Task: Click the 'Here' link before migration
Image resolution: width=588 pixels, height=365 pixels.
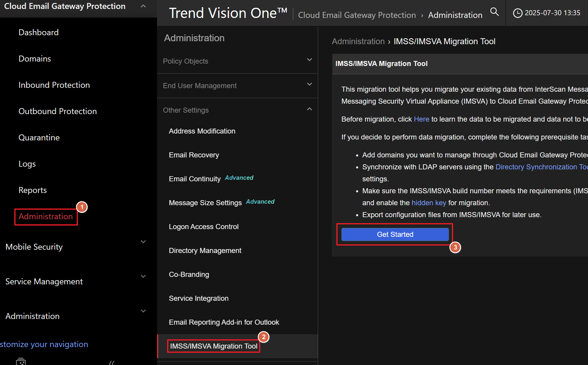Action: [421, 119]
